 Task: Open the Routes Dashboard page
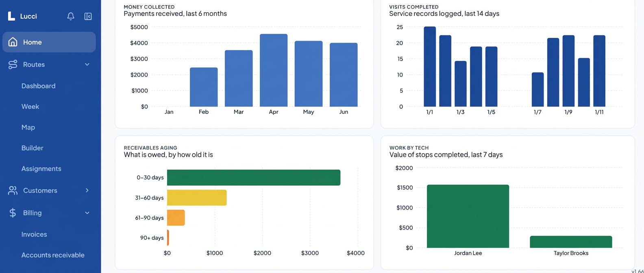click(38, 86)
